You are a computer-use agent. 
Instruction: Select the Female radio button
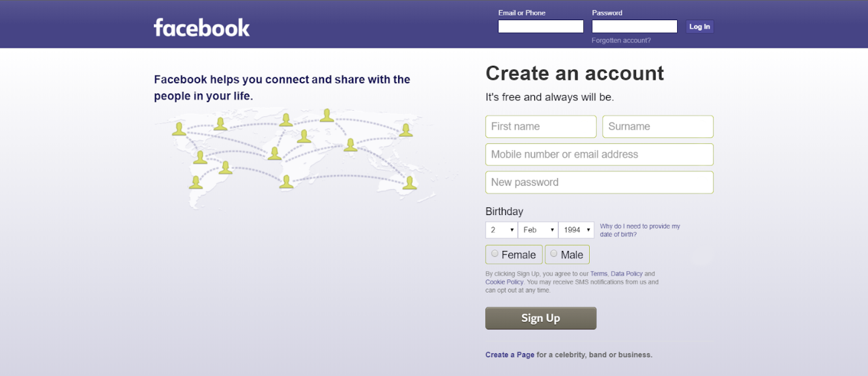495,253
